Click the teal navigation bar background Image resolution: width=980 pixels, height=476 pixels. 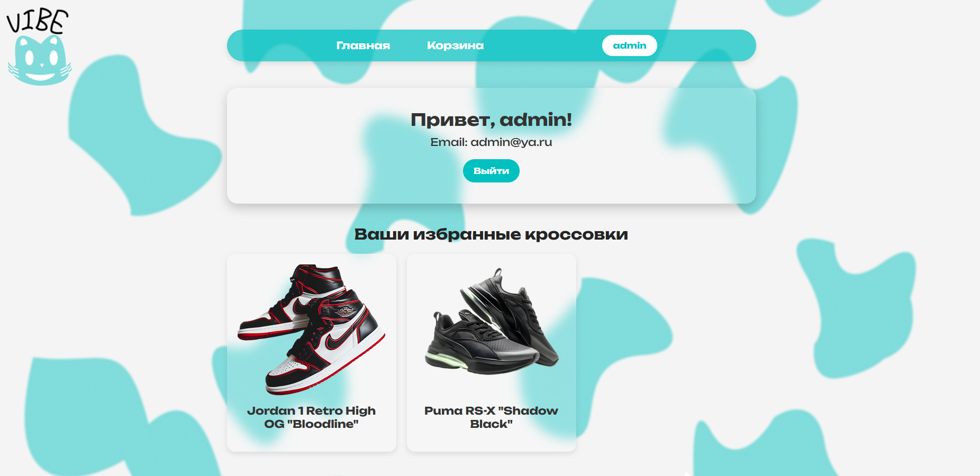click(545, 45)
